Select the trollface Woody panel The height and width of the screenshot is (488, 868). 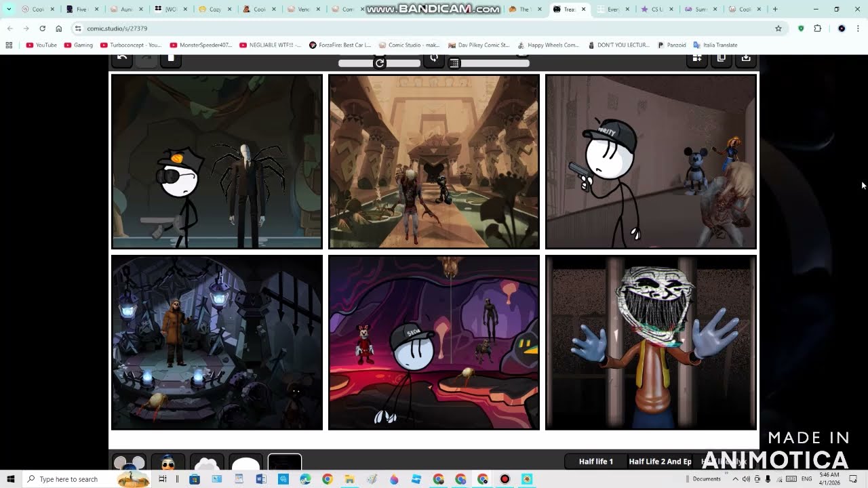(651, 342)
